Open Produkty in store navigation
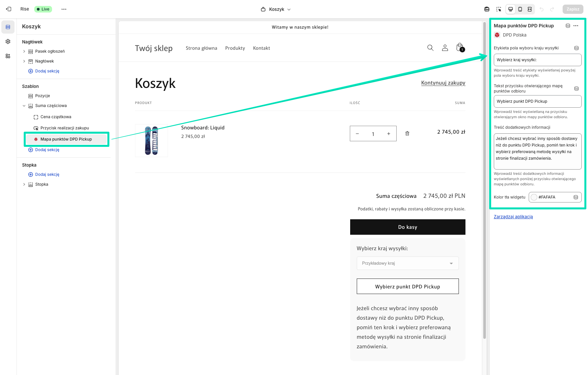 [x=235, y=48]
